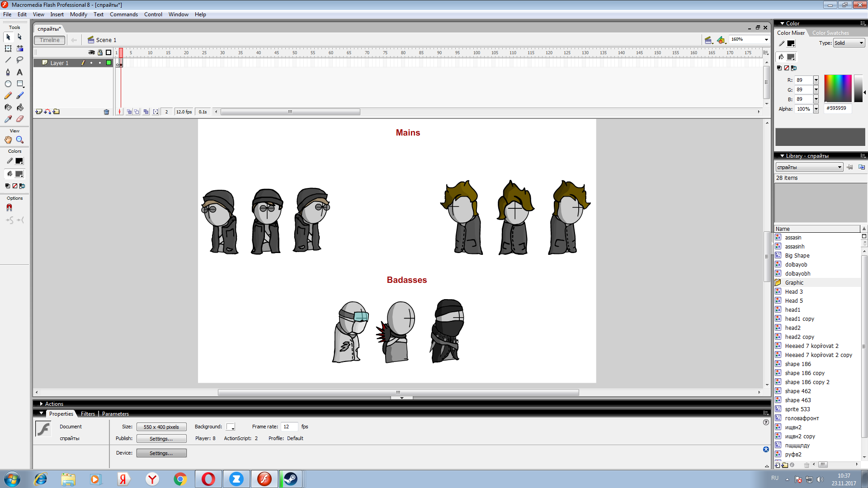
Task: Select the Lasso tool
Action: pos(20,60)
